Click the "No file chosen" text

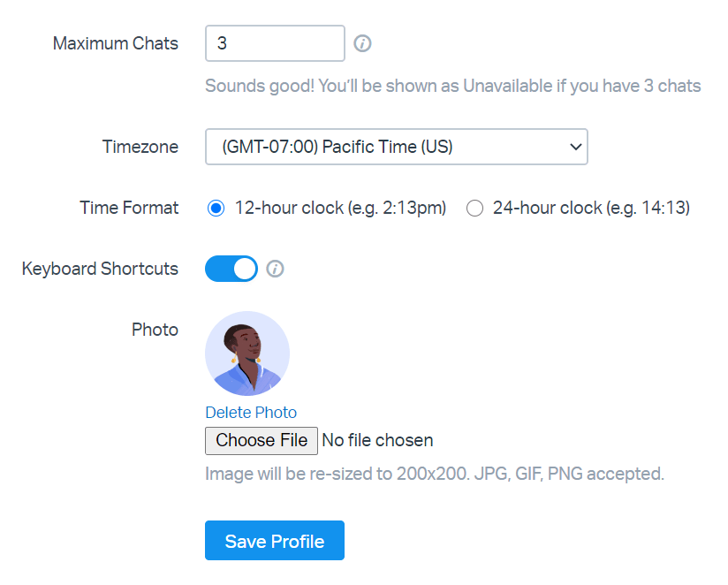pos(377,440)
